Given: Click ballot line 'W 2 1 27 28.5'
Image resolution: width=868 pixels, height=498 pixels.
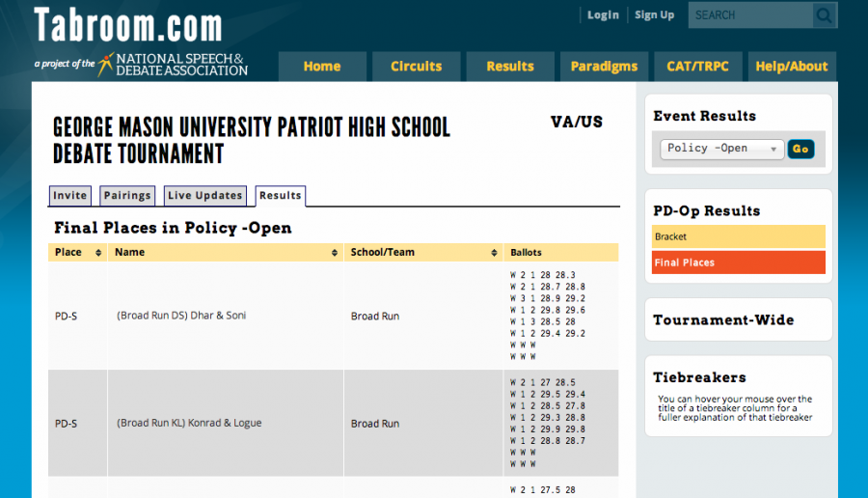Looking at the screenshot, I should click(x=542, y=382).
